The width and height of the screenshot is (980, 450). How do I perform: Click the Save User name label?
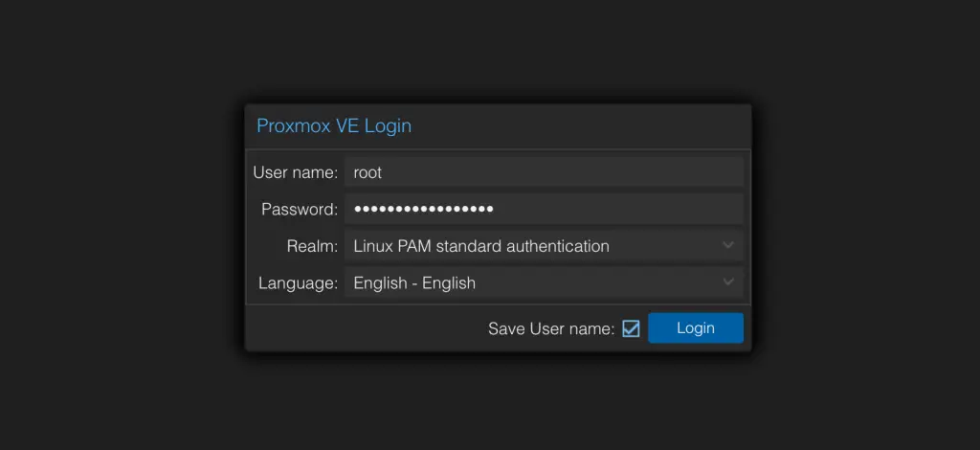pyautogui.click(x=551, y=328)
